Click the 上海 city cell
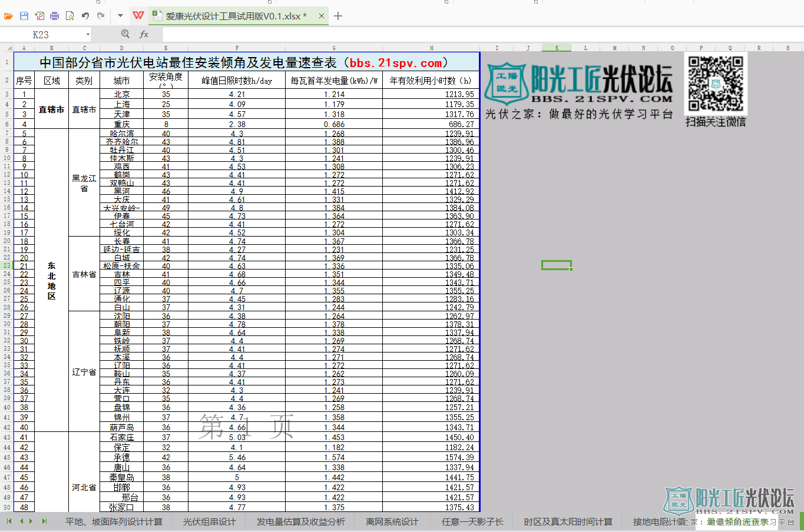Viewport: 804px width, 532px height. (121, 104)
